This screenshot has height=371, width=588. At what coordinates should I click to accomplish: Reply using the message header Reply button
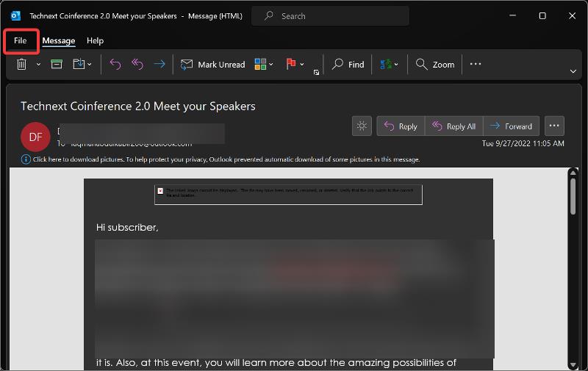point(401,126)
